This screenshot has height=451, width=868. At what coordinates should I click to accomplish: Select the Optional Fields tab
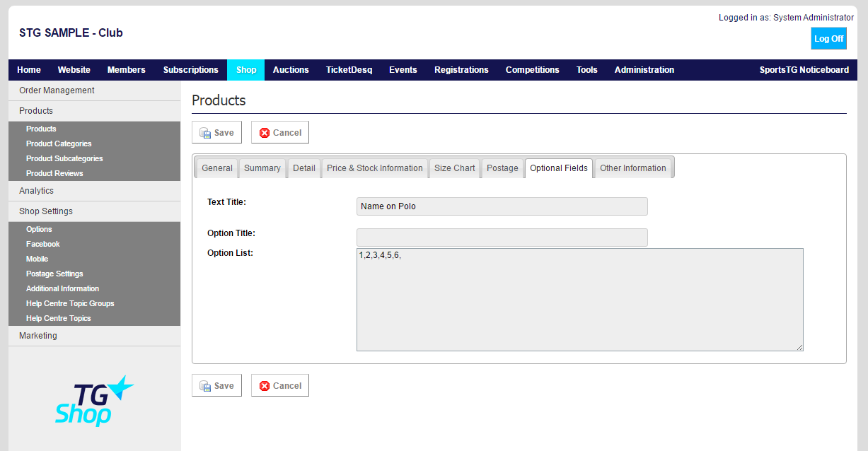pos(559,168)
